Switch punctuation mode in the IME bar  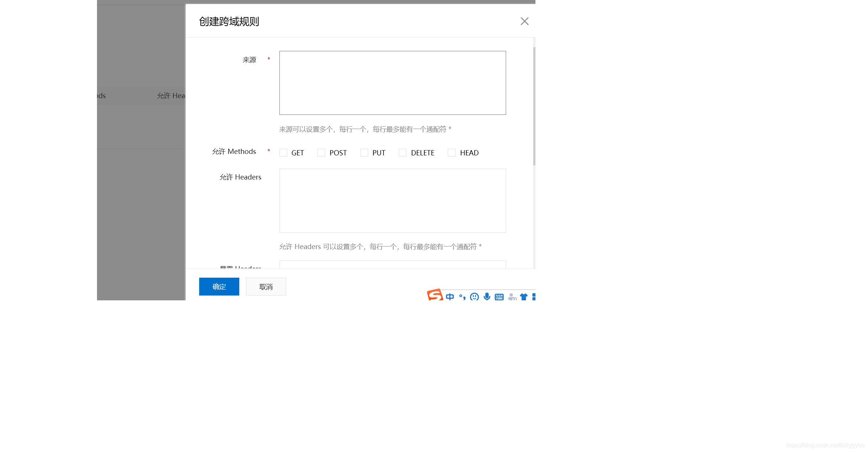462,297
